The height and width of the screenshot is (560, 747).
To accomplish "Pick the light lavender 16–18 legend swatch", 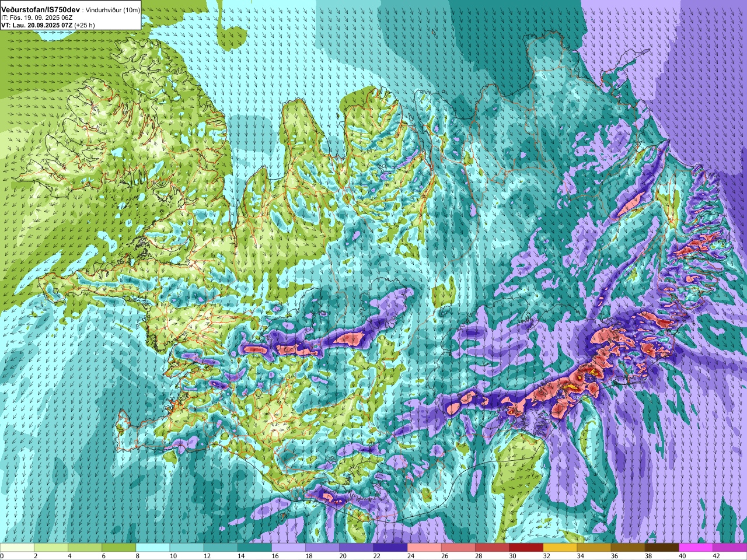I will tap(289, 548).
